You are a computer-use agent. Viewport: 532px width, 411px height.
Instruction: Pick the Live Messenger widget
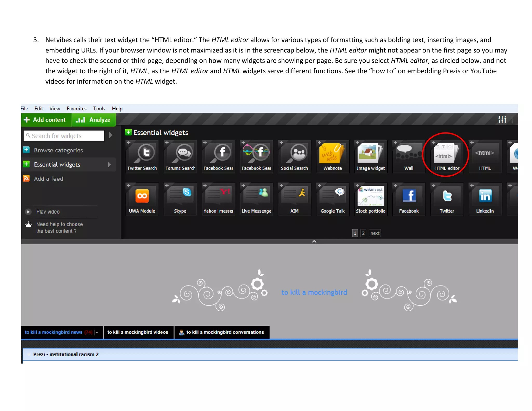(x=256, y=199)
